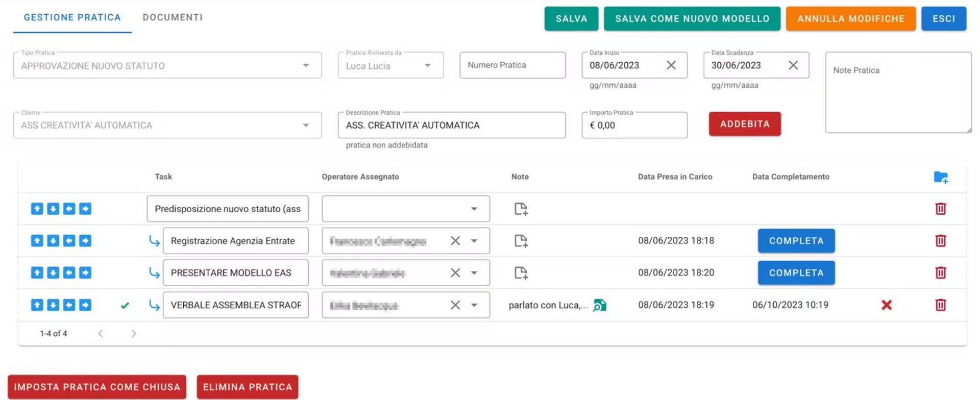Click red X to undo VERBALE ASSEMBLEA completion
Screen dimensions: 980x400
tap(887, 305)
